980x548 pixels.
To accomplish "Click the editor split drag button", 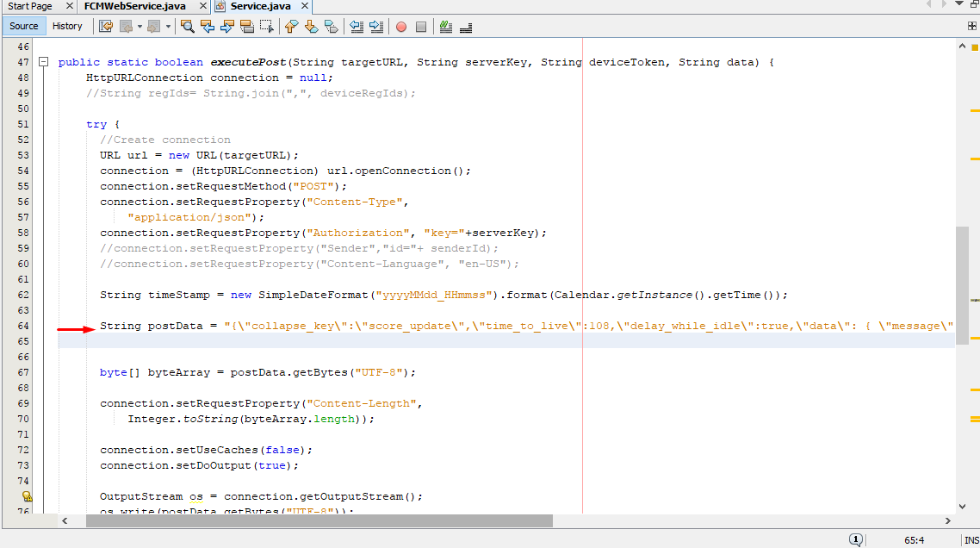I will pyautogui.click(x=972, y=26).
